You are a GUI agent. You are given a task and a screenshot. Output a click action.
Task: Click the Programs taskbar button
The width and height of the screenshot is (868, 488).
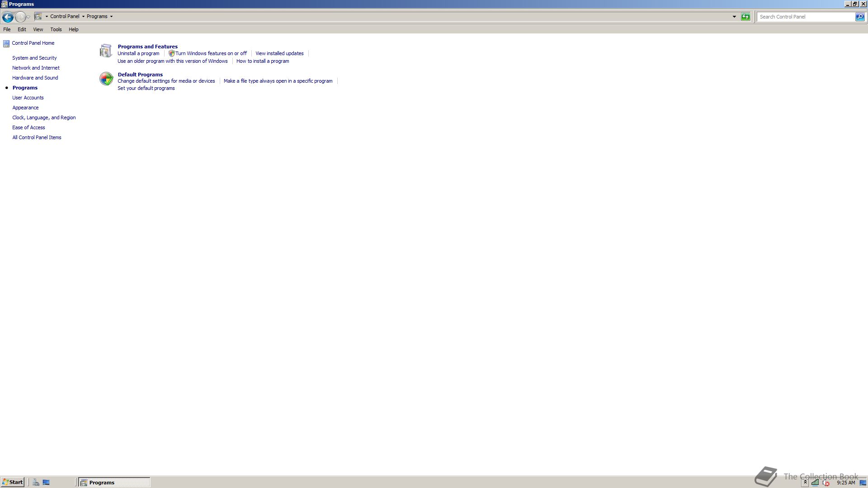click(114, 483)
